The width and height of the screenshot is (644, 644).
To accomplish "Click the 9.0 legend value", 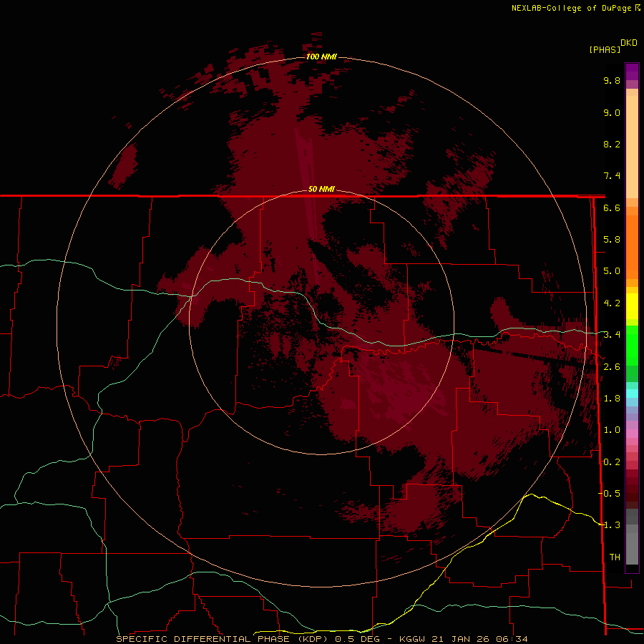I will coord(612,112).
